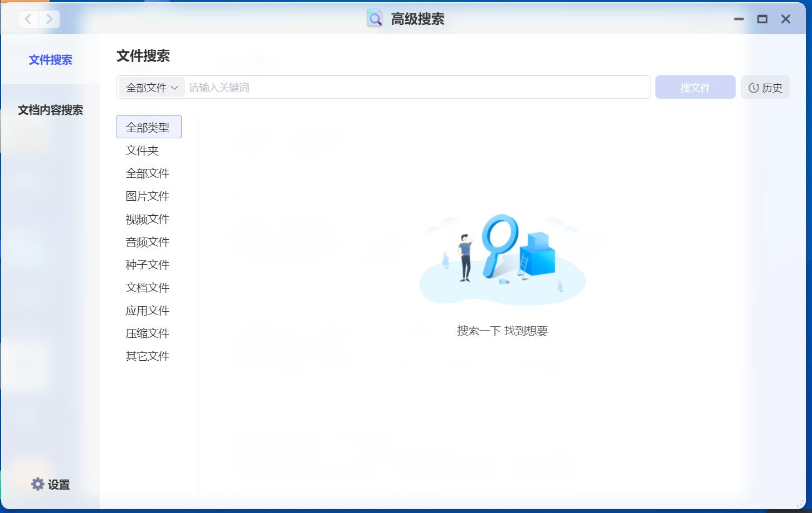
Task: Switch to the 文档内容搜索 tab
Action: (x=50, y=110)
